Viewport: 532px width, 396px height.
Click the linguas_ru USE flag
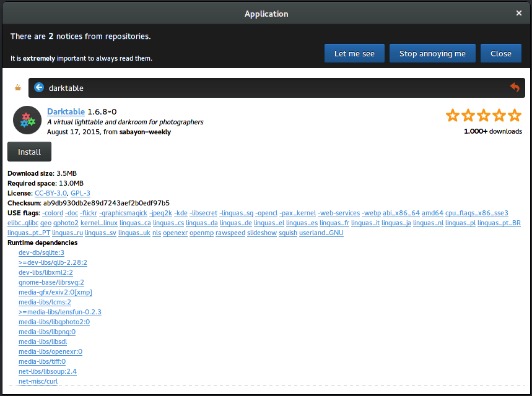tap(68, 233)
